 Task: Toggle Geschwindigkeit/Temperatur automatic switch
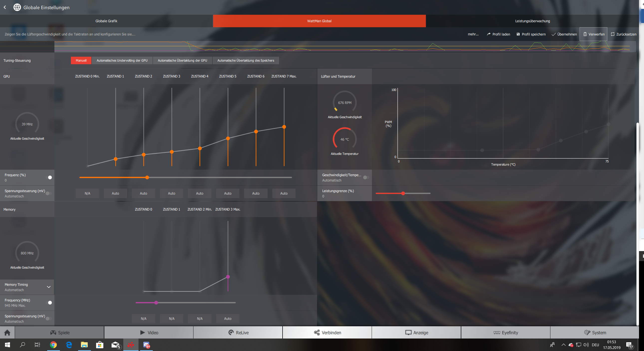point(366,177)
